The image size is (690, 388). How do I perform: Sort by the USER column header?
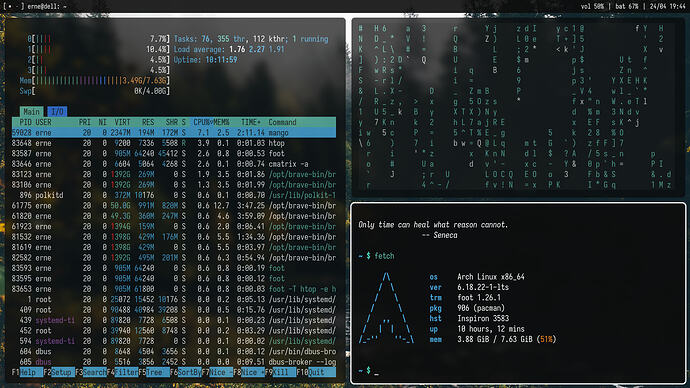coord(44,122)
